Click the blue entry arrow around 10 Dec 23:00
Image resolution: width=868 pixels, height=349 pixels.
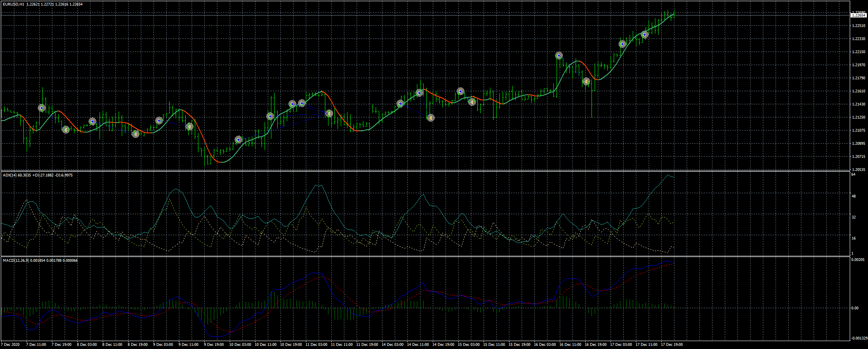click(x=292, y=104)
